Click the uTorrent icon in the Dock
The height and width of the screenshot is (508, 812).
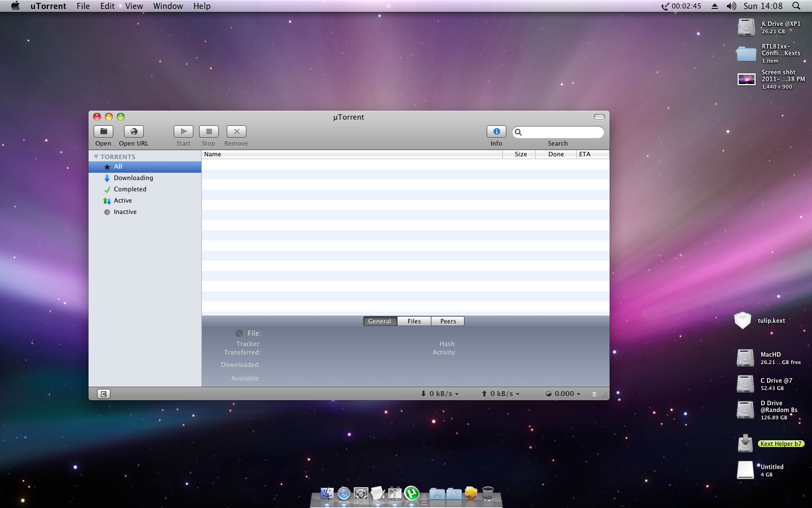point(412,494)
